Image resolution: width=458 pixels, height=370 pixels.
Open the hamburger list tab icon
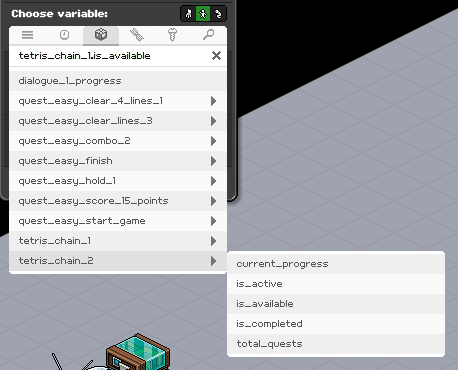coord(27,35)
